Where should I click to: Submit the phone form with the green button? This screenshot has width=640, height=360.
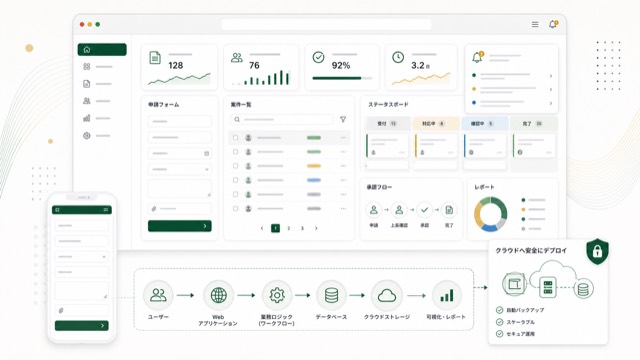click(82, 325)
